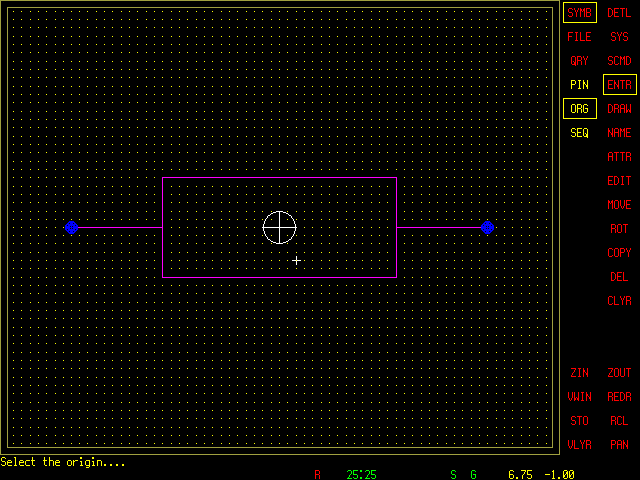Image resolution: width=640 pixels, height=480 pixels.
Task: Click the left blue pin marker
Action: [x=71, y=227]
